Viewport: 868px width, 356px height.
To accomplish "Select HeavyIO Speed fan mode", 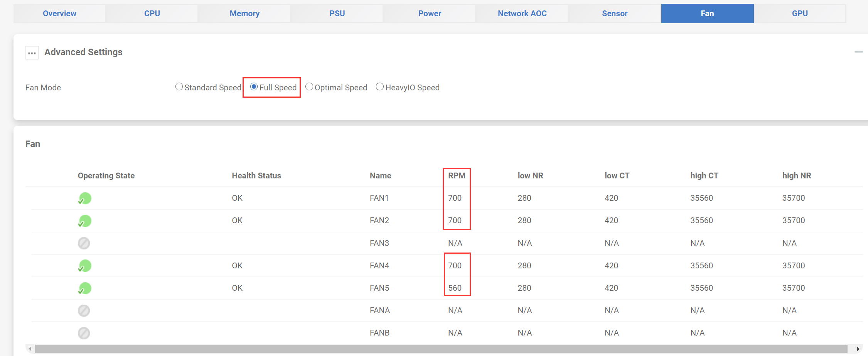I will 380,87.
